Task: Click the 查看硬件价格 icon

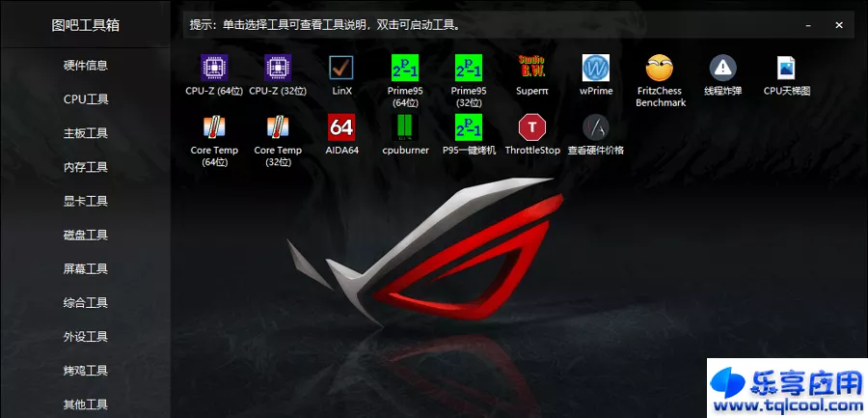Action: (596, 127)
